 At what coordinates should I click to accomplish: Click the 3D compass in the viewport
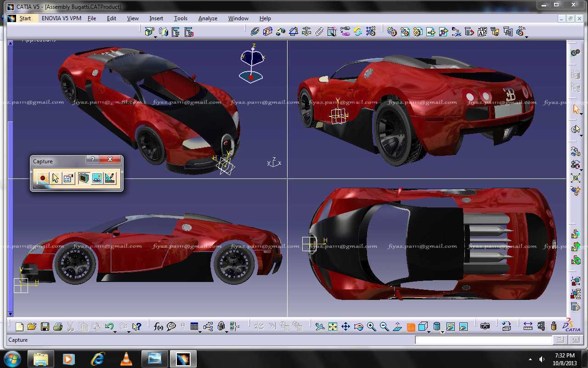coord(252,64)
